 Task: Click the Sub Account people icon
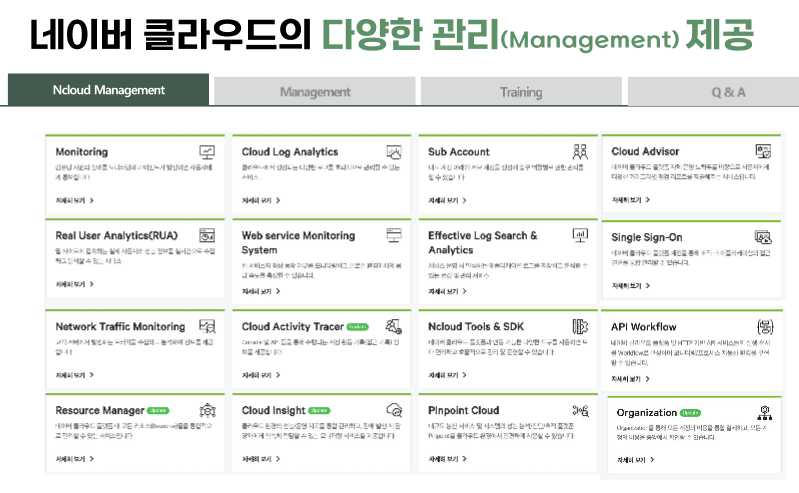click(x=580, y=152)
